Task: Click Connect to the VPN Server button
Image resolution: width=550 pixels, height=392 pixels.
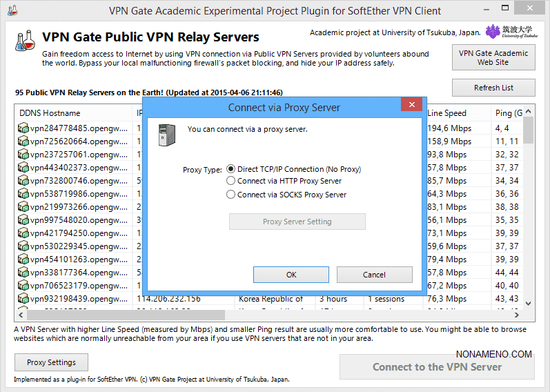Action: (437, 366)
